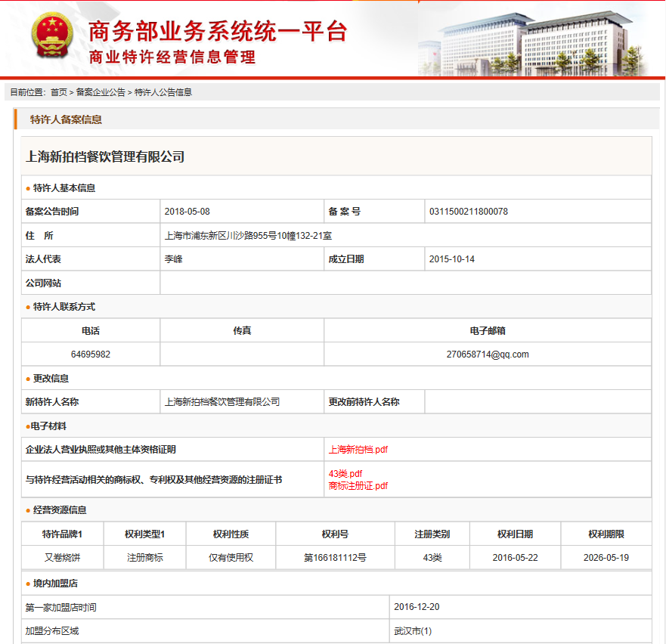Click 特许人公告信息 breadcrumb item
This screenshot has height=644, width=666.
point(163,92)
